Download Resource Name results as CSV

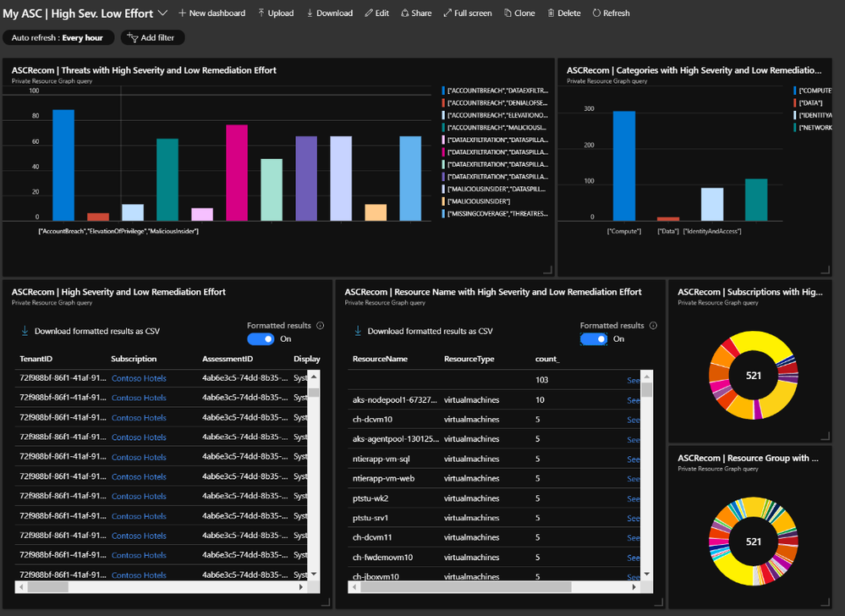(424, 331)
